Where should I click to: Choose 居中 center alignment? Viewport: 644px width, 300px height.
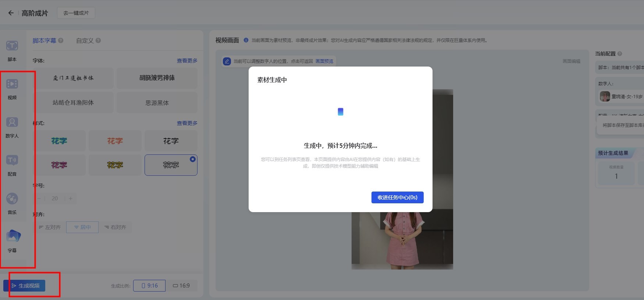[x=82, y=227]
